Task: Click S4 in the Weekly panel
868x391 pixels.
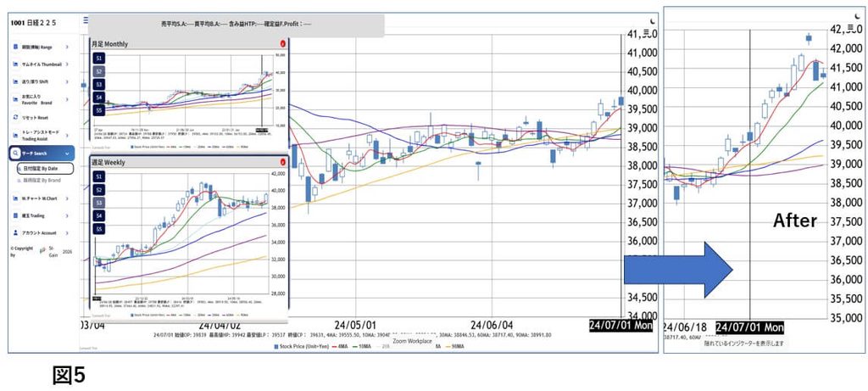Action: [x=98, y=216]
